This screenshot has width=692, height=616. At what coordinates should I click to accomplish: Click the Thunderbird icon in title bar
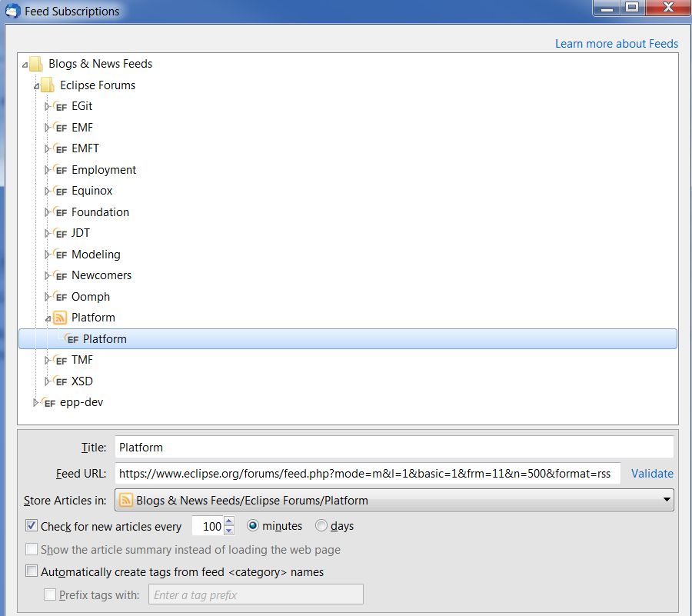(x=13, y=11)
